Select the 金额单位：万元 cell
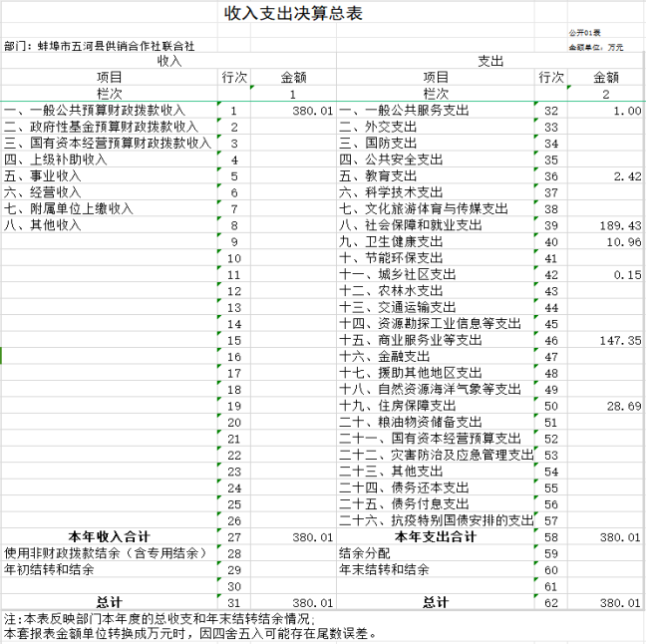This screenshot has height=644, width=647. tap(596, 48)
